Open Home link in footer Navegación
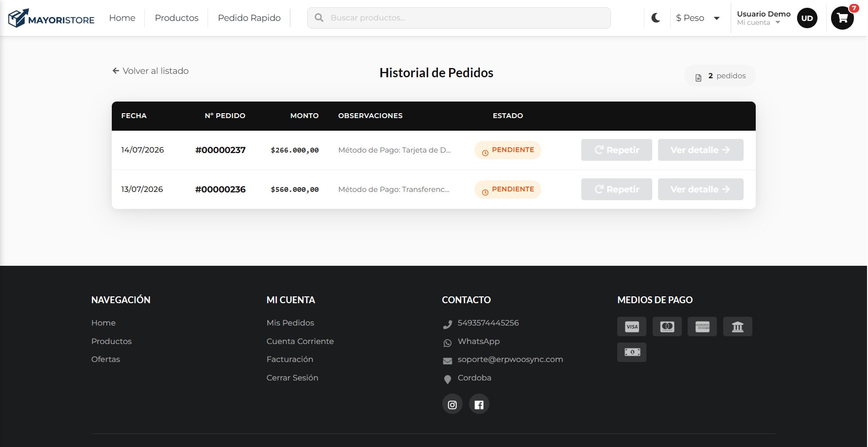 [x=104, y=323]
